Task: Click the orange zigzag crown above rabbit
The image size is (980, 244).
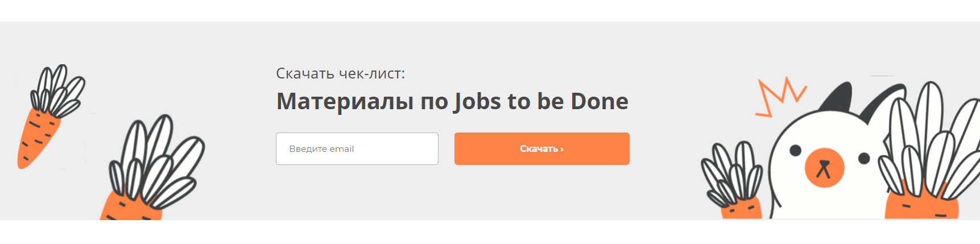Action: (779, 97)
